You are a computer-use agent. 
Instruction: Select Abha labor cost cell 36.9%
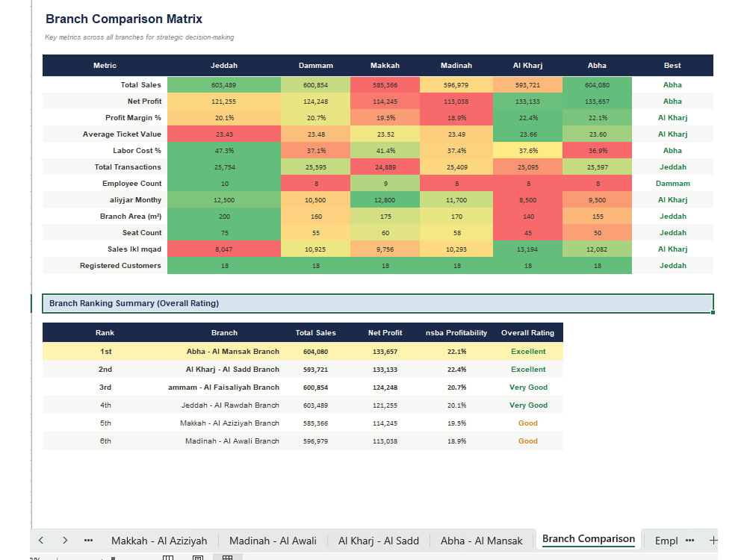(597, 151)
